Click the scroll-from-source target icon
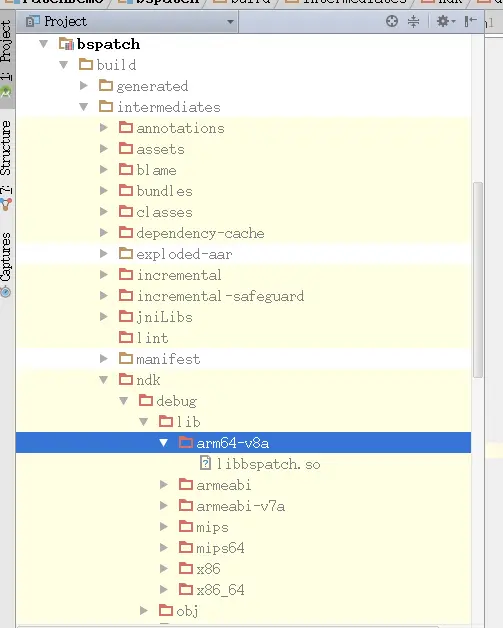503x628 pixels. click(x=392, y=21)
